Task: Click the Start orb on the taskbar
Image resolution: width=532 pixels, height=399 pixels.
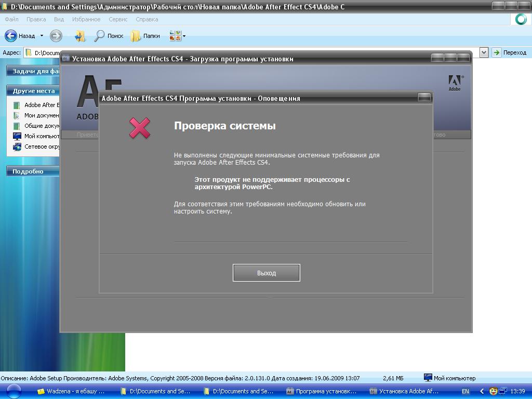Action: [14, 392]
